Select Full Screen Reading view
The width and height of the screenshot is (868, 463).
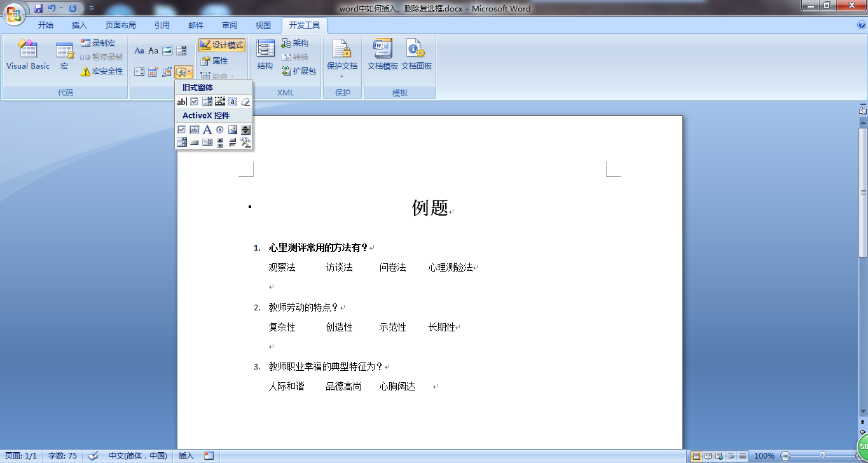[x=708, y=456]
